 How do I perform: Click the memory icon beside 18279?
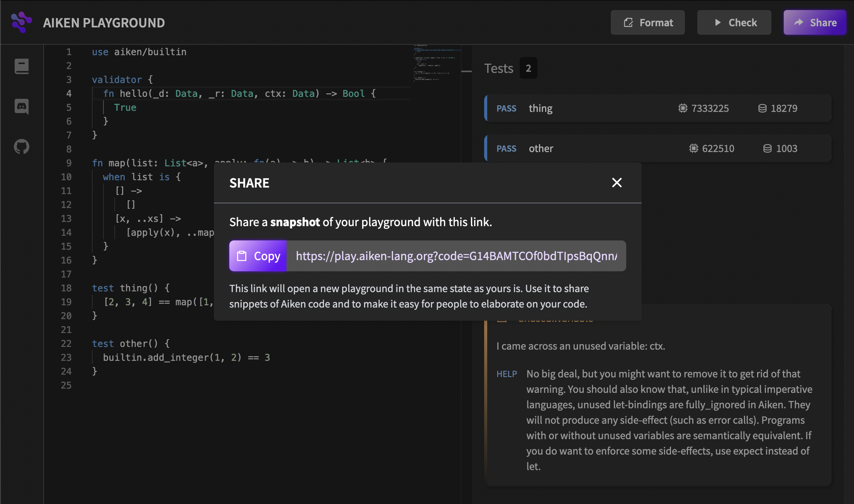pyautogui.click(x=762, y=108)
